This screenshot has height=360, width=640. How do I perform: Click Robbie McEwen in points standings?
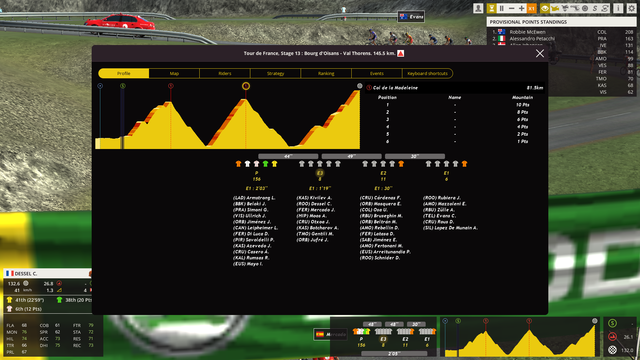tap(527, 32)
